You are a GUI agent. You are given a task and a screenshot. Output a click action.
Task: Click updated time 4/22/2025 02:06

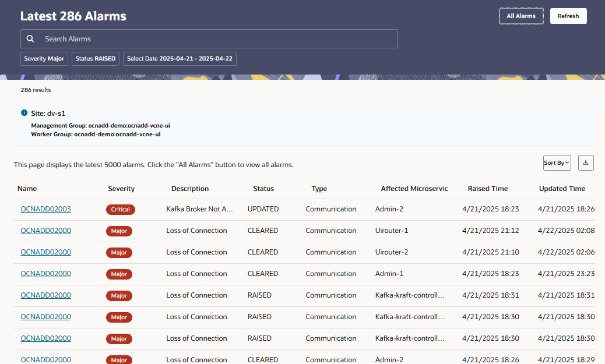coord(566,252)
